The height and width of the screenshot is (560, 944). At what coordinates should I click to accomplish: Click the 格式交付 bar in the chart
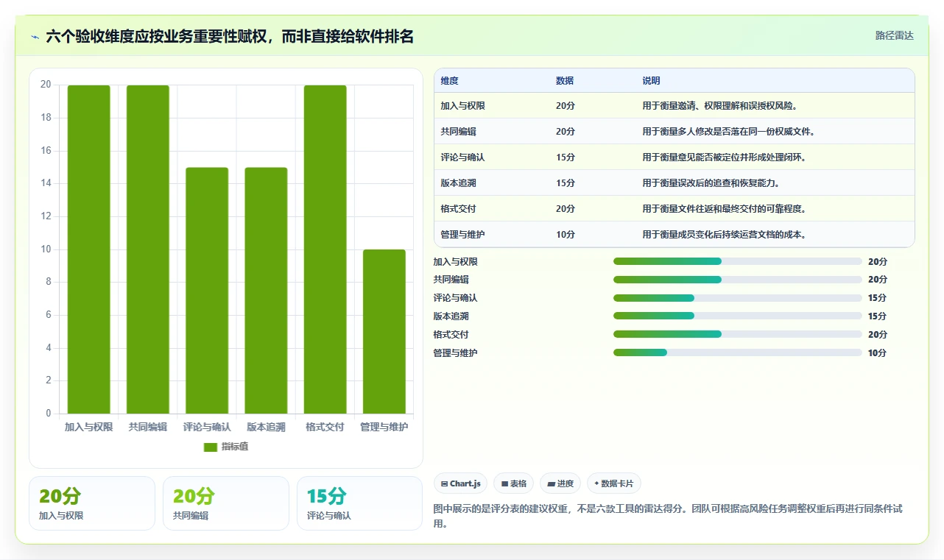pos(325,249)
